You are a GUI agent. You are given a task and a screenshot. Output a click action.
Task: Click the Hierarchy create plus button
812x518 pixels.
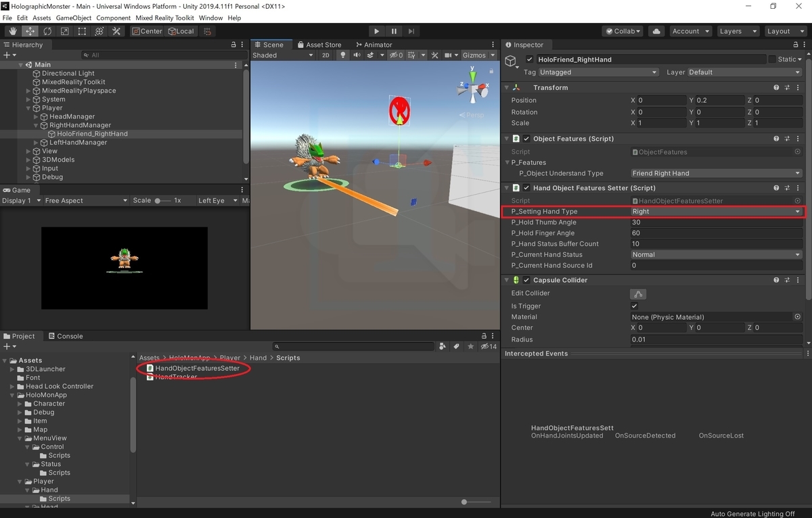click(8, 55)
